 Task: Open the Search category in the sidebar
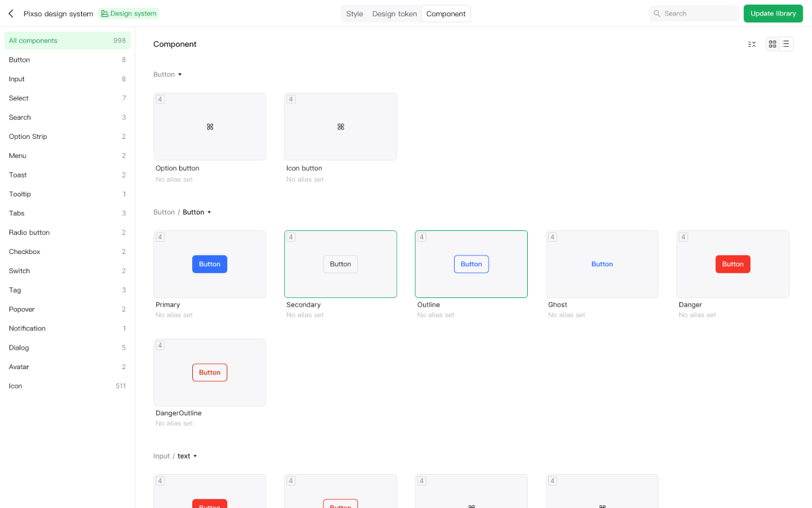pos(68,117)
